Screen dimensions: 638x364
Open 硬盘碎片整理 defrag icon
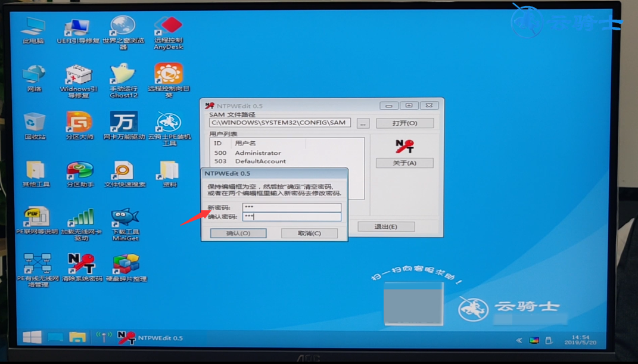point(126,264)
